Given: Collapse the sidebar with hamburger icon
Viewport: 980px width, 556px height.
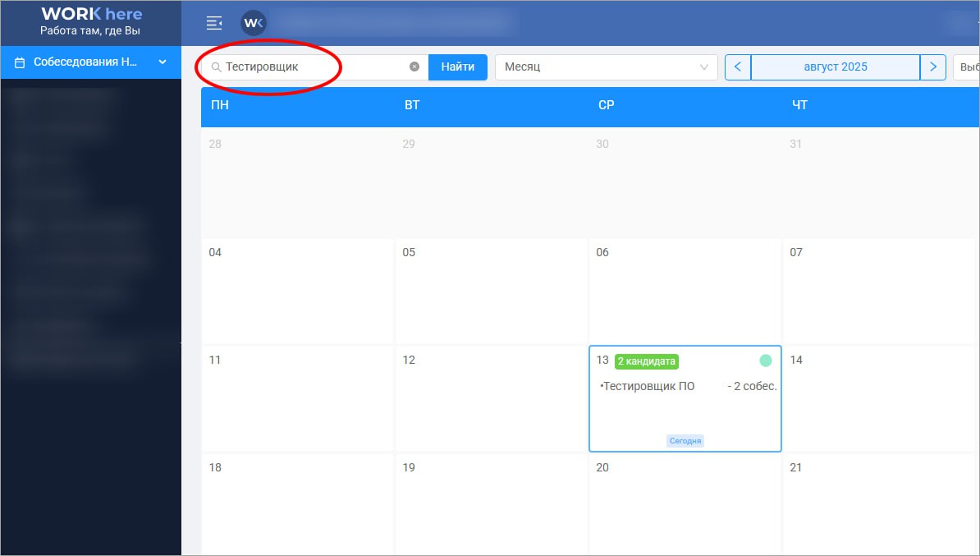Looking at the screenshot, I should 214,23.
